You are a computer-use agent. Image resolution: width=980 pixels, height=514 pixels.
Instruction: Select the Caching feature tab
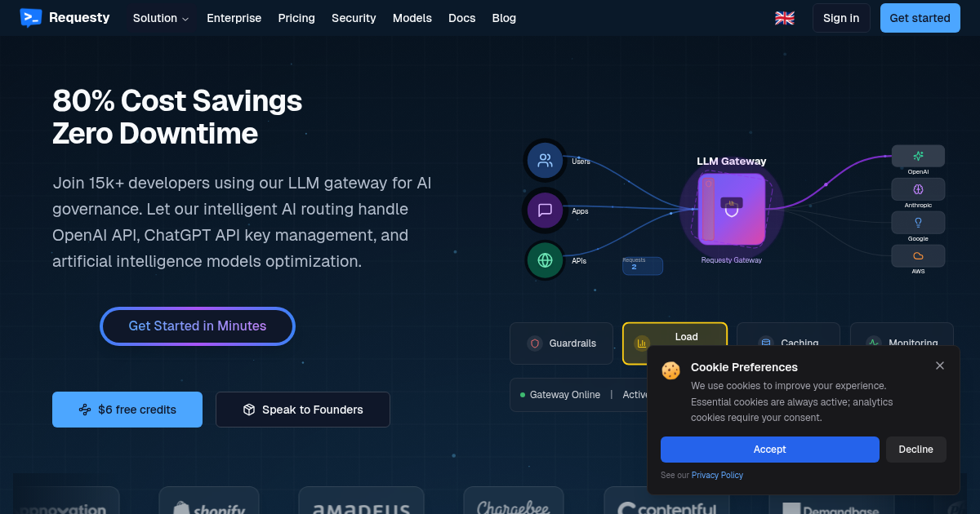[788, 343]
